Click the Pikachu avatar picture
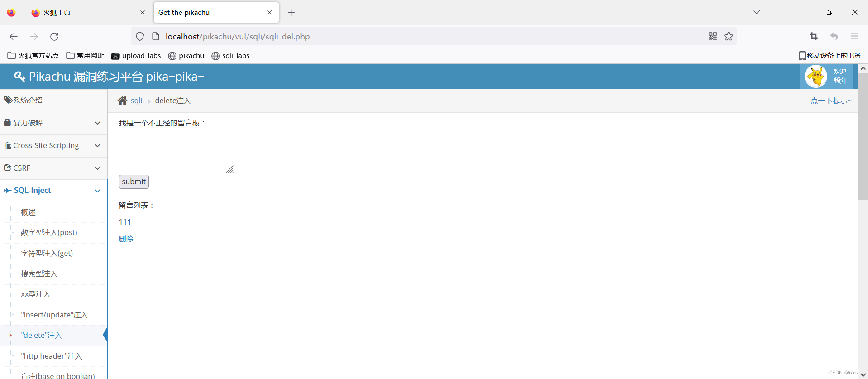 (x=816, y=77)
